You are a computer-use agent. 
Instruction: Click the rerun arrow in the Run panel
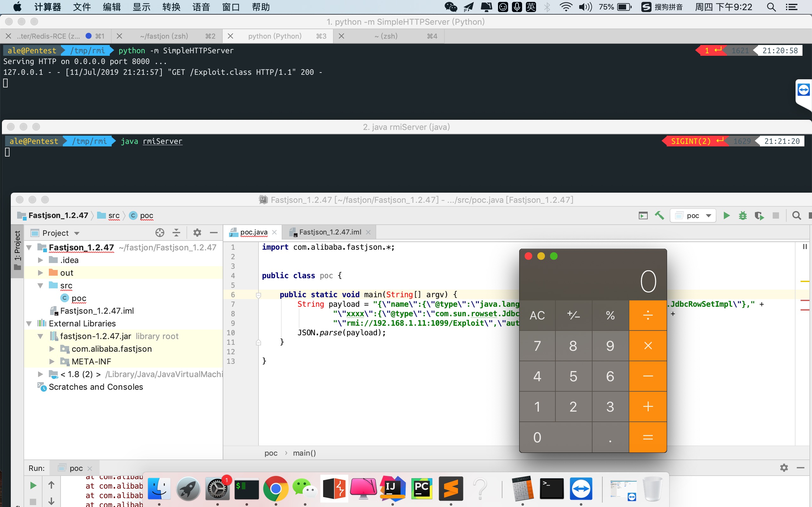pos(33,485)
